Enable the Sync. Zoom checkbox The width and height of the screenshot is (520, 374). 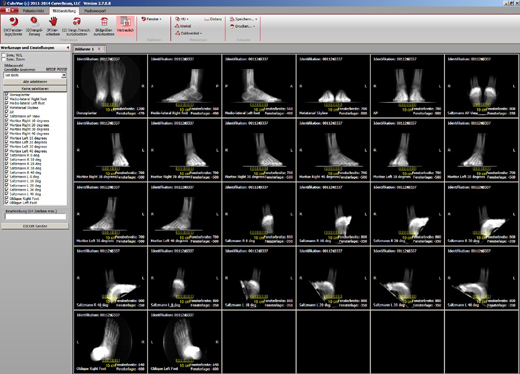(4, 59)
